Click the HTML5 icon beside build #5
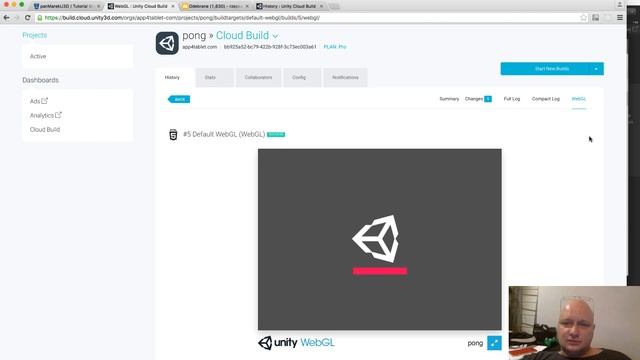The height and width of the screenshot is (360, 640). (173, 134)
